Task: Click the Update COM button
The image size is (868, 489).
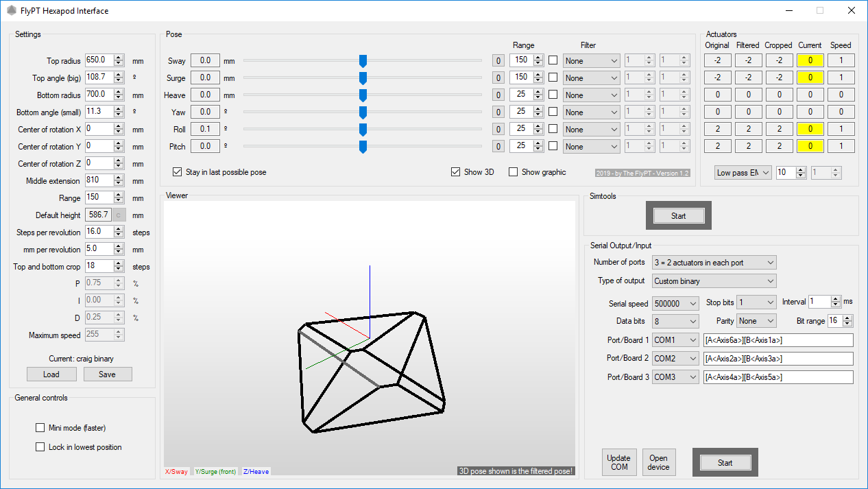Action: (619, 463)
